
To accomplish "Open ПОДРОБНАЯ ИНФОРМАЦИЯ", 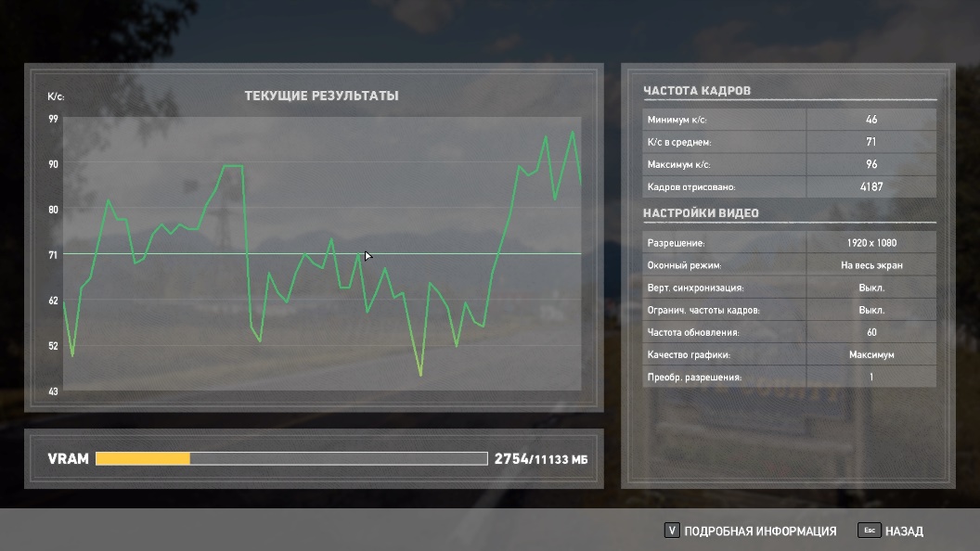I will 760,531.
